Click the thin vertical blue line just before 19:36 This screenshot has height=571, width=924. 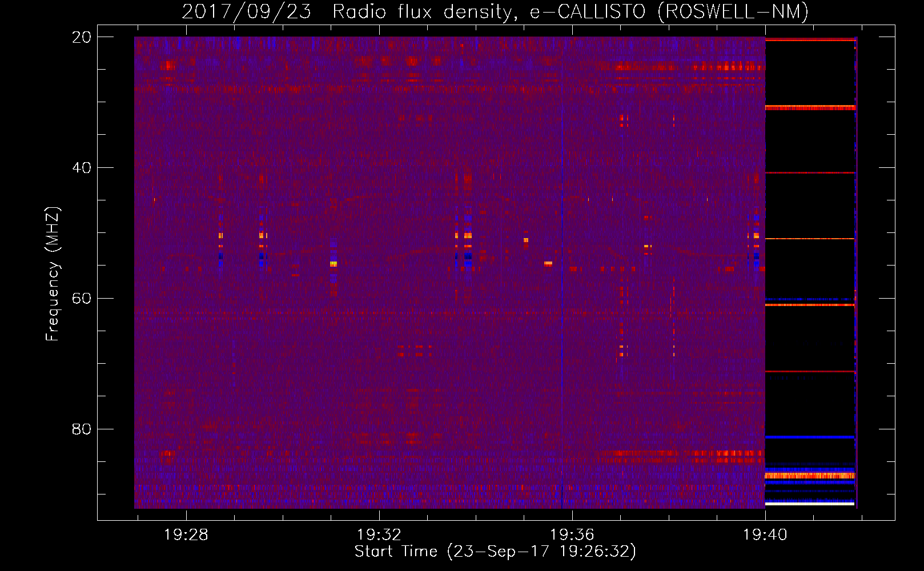click(563, 297)
